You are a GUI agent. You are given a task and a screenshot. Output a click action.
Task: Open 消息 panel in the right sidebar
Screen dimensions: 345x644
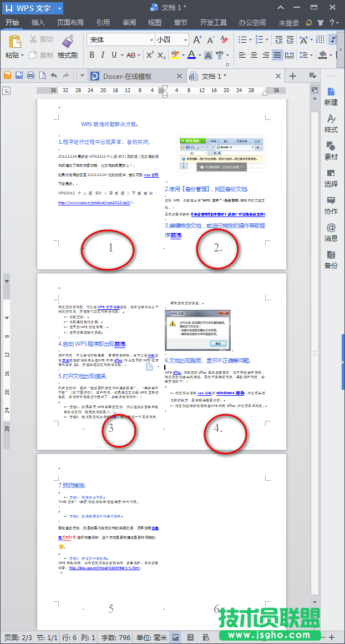click(x=331, y=232)
